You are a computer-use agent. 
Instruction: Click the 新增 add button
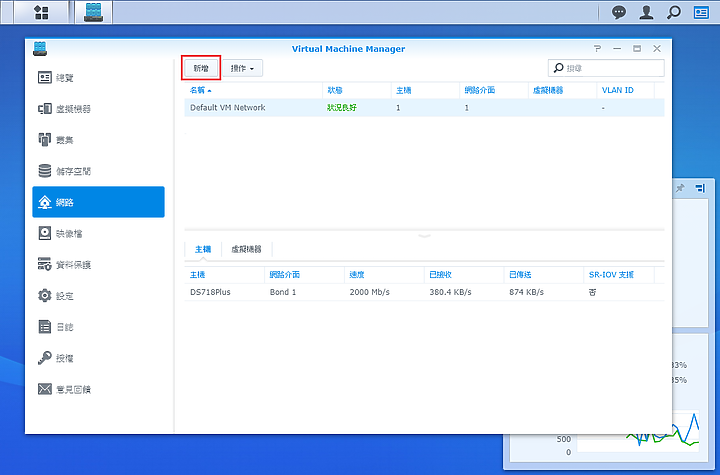201,68
